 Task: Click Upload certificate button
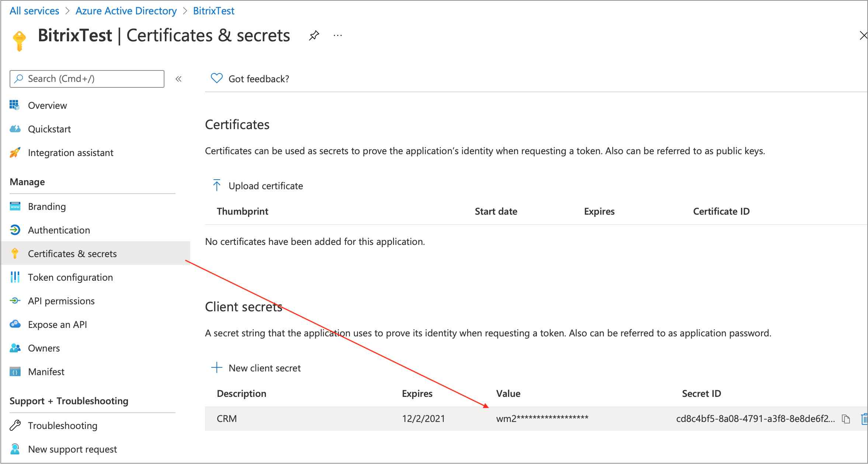[265, 186]
